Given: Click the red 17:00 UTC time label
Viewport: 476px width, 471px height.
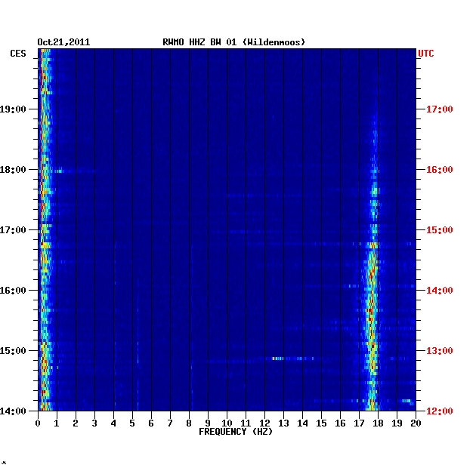Looking at the screenshot, I should click(x=439, y=109).
